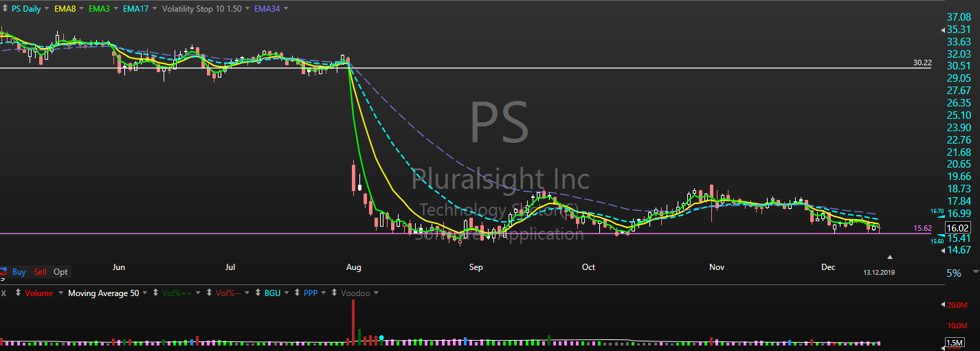Click the reorder handle left of Vol%++

[155, 293]
